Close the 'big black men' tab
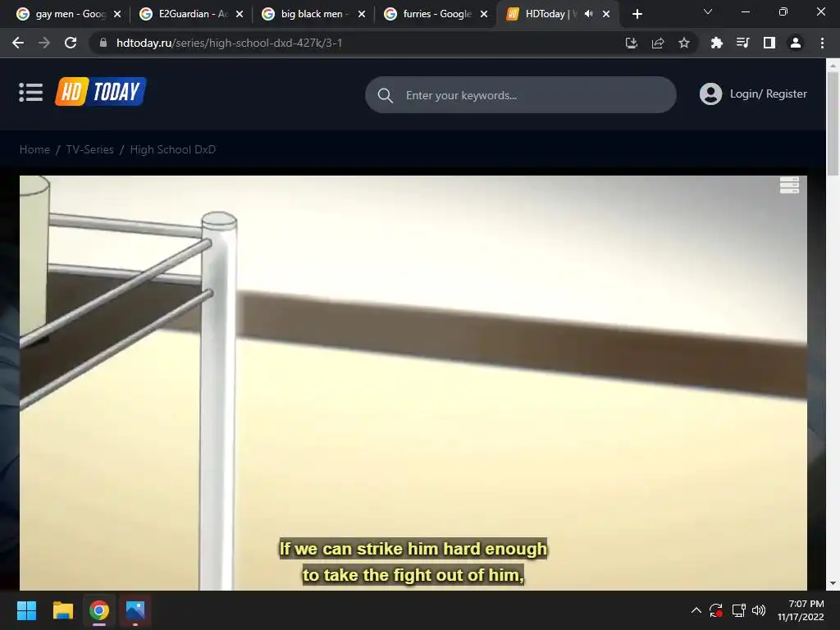 pyautogui.click(x=362, y=14)
